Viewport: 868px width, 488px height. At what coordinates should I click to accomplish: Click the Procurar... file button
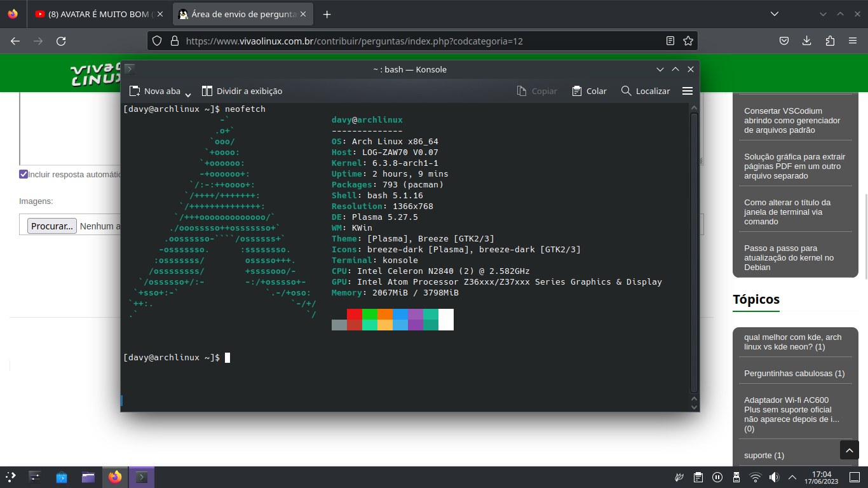point(51,226)
